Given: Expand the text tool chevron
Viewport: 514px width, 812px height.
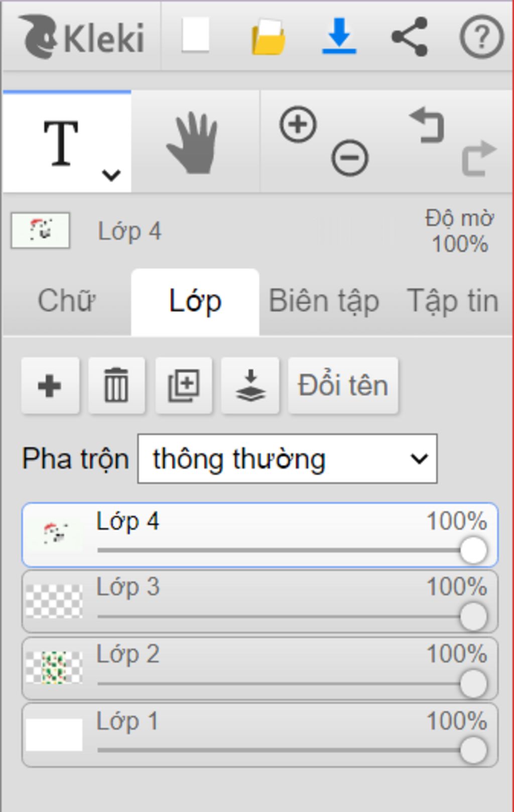Looking at the screenshot, I should point(111,175).
